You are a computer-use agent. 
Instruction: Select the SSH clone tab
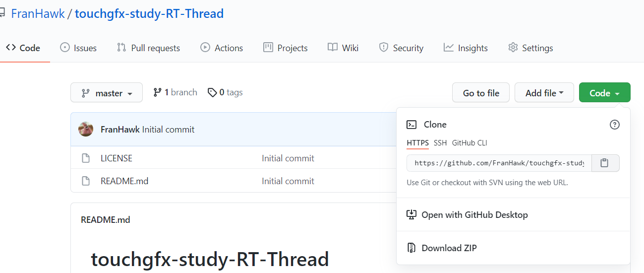click(x=440, y=143)
